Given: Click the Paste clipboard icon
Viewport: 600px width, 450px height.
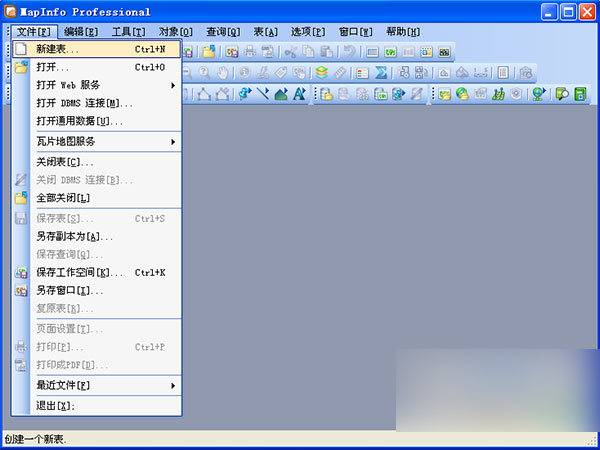Looking at the screenshot, I should (x=326, y=52).
